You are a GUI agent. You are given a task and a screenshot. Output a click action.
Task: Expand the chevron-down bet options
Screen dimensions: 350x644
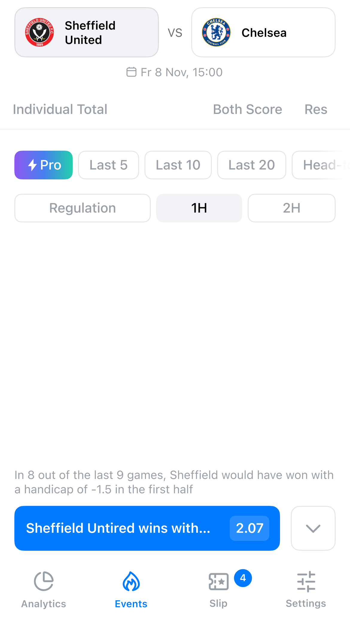pyautogui.click(x=313, y=528)
